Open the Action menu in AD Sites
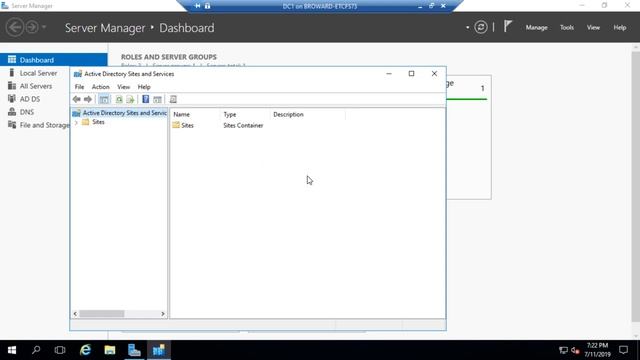The width and height of the screenshot is (640, 360). [100, 87]
